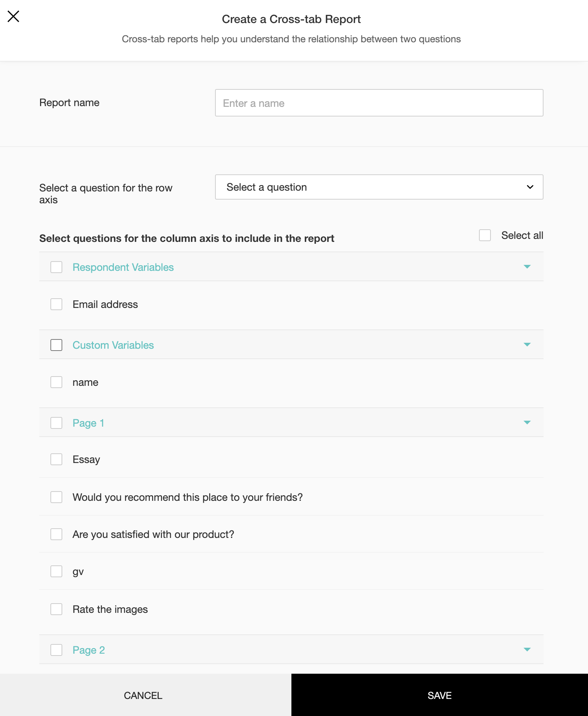Collapse the Respondent Variables section arrow
588x716 pixels.
[x=527, y=267]
